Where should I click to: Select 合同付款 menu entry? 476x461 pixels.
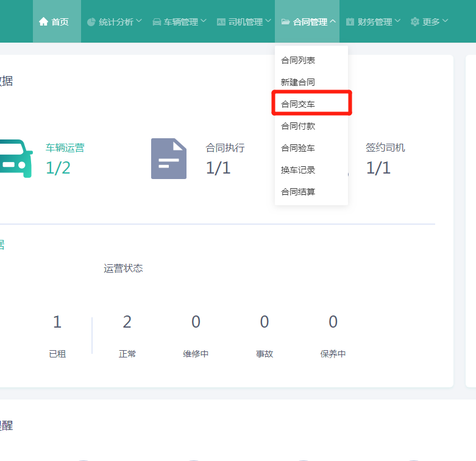pos(298,126)
